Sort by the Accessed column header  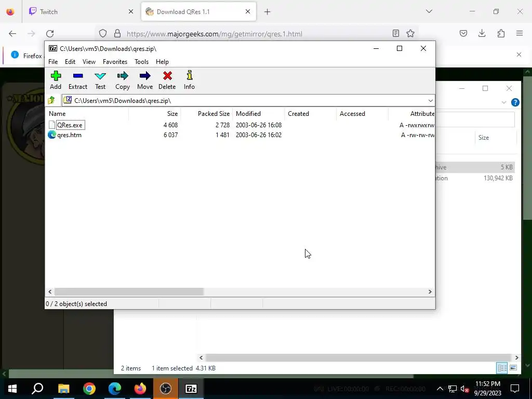362,114
